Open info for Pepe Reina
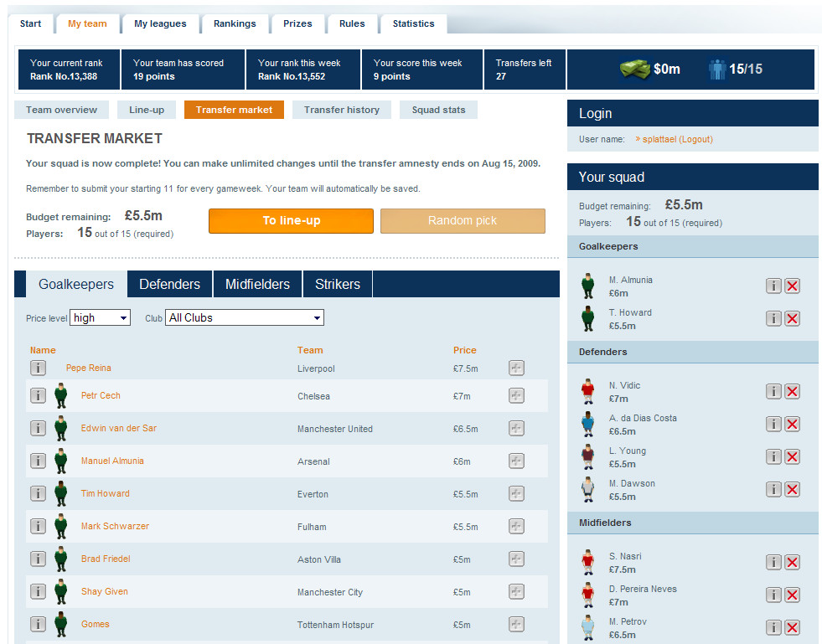Viewport: 822px width, 644px height. (x=38, y=368)
